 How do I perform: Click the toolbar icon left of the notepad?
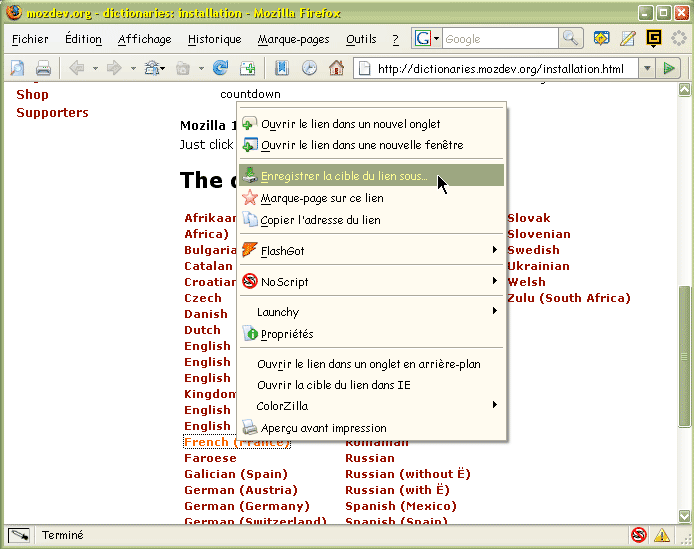601,39
